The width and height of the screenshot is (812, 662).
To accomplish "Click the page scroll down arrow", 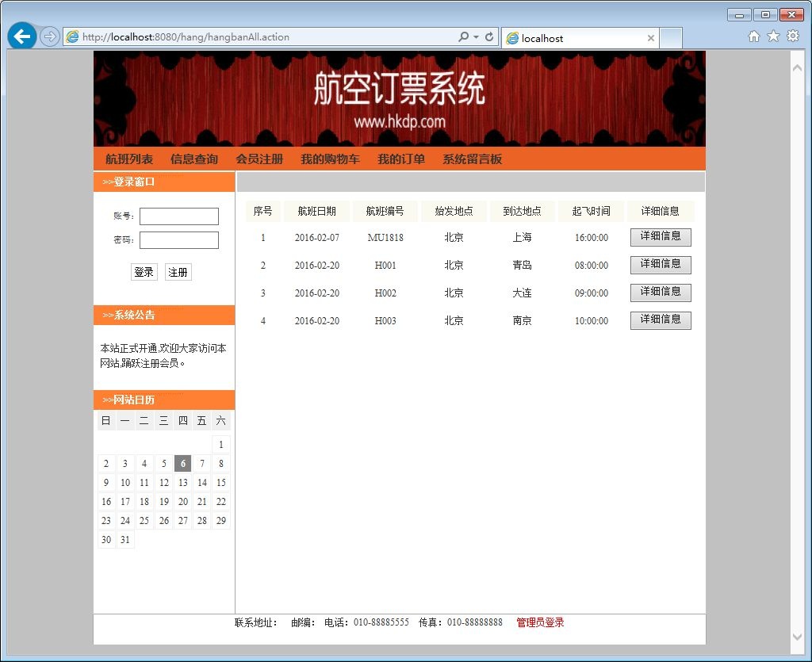I will pyautogui.click(x=798, y=637).
